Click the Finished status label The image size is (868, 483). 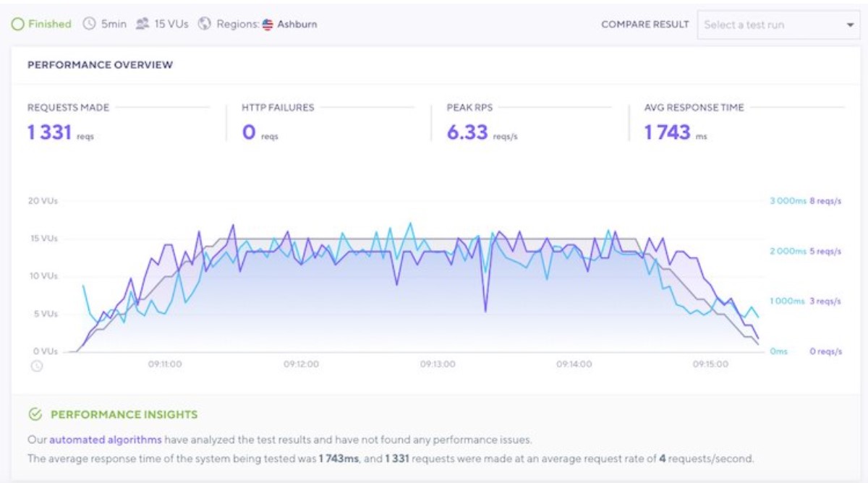click(x=50, y=24)
